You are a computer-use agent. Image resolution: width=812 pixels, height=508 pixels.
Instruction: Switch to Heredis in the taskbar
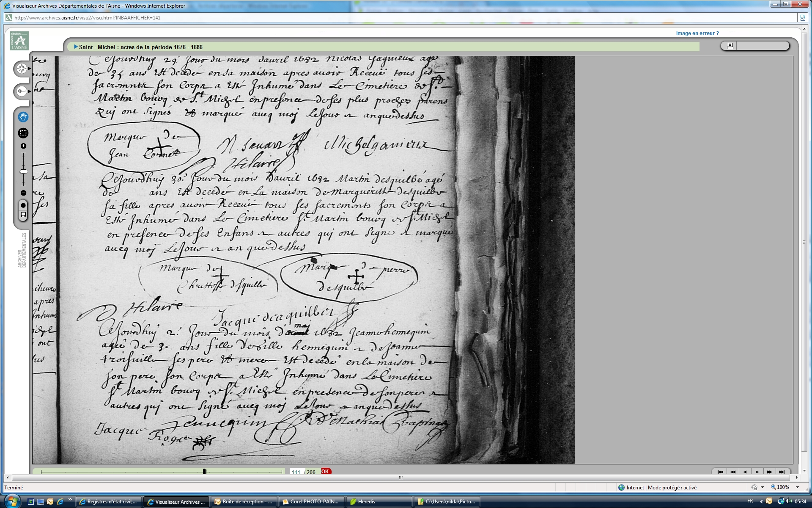coord(366,502)
